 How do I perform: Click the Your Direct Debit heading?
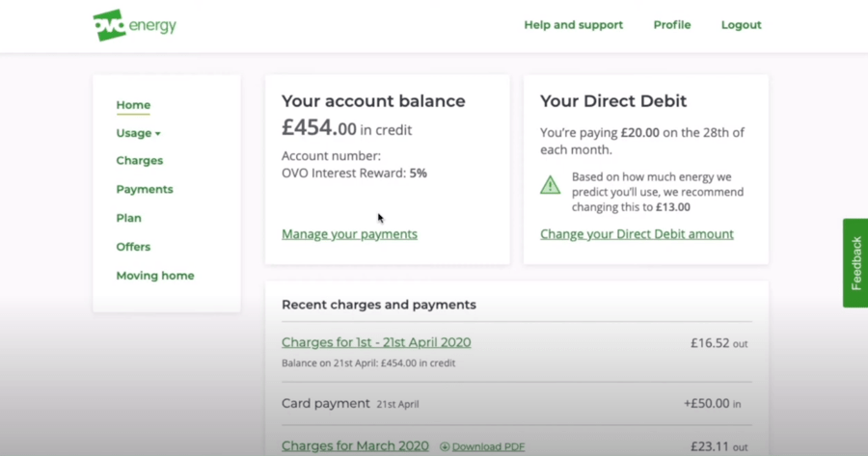tap(613, 101)
